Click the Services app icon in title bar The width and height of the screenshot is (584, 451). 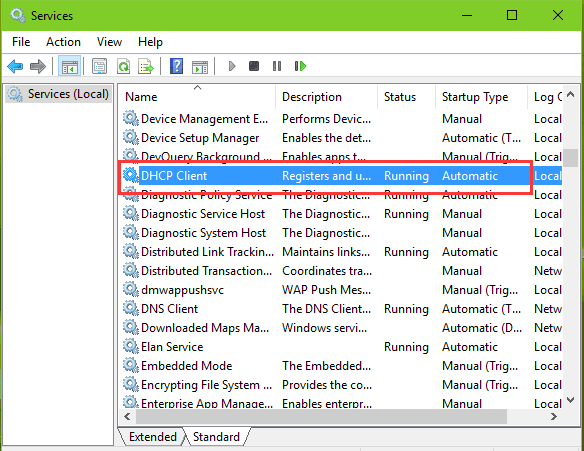(x=18, y=16)
